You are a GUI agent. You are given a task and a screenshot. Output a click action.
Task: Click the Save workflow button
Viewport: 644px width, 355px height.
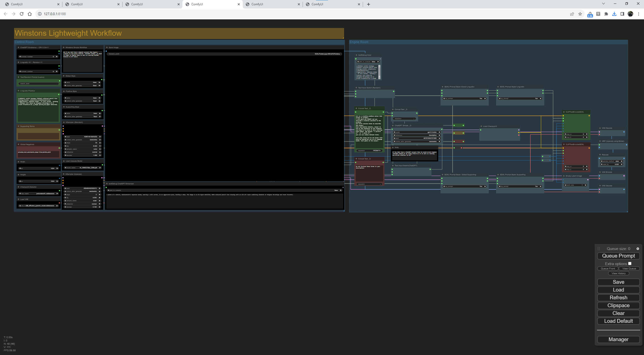click(x=618, y=282)
